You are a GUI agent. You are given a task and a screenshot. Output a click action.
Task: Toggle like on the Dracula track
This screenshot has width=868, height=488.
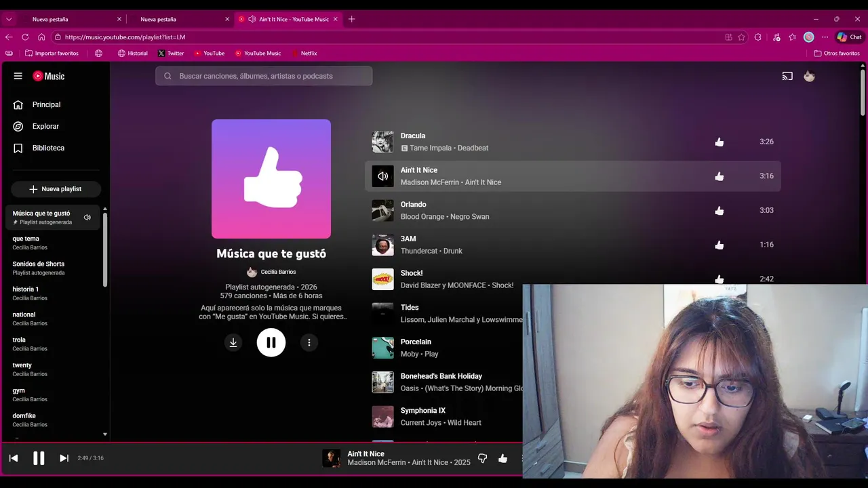coord(719,142)
